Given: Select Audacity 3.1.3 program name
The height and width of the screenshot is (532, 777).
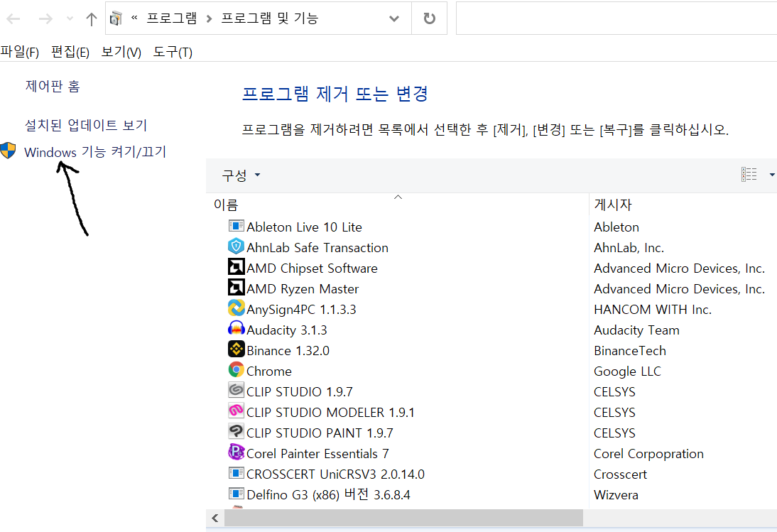Looking at the screenshot, I should 287,330.
